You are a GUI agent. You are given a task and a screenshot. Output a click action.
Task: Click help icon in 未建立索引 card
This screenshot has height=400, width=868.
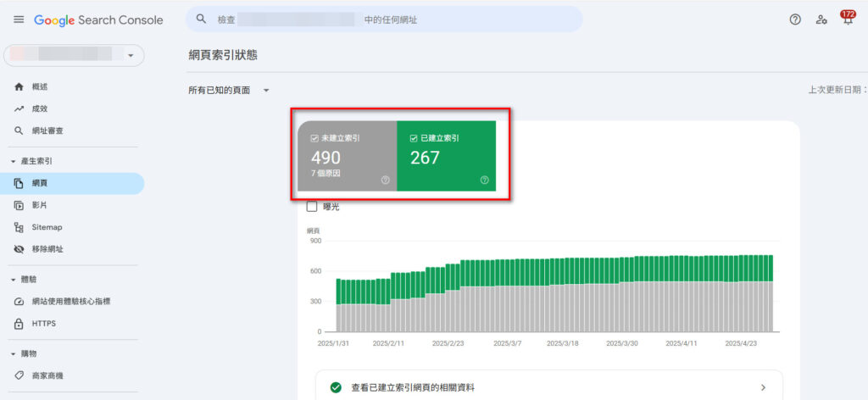pyautogui.click(x=386, y=180)
